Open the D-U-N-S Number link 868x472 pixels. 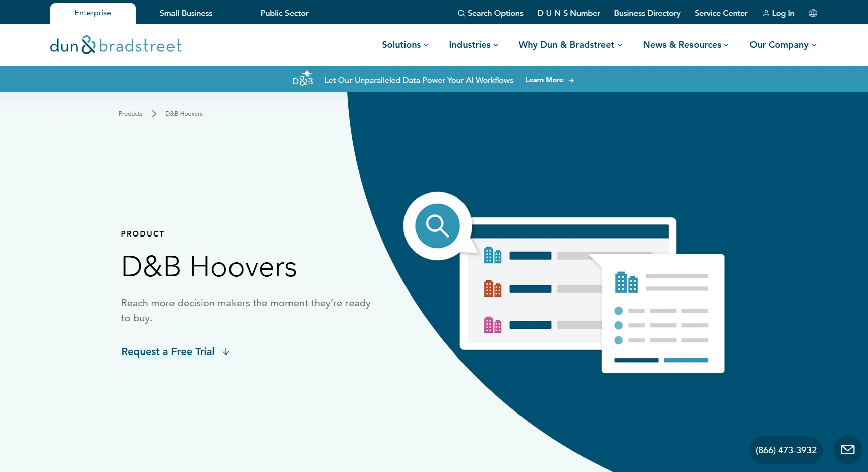(568, 13)
